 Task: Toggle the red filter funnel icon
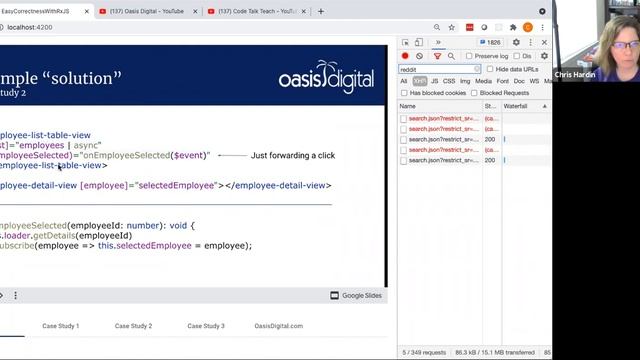(437, 56)
